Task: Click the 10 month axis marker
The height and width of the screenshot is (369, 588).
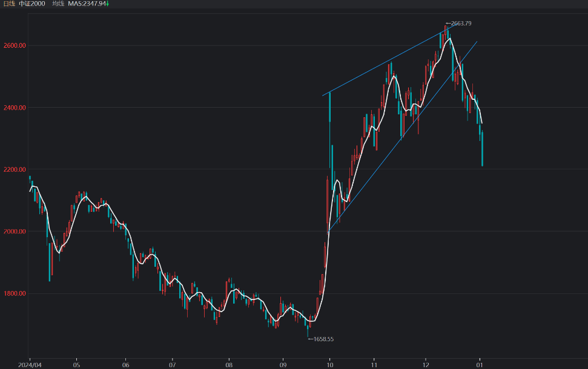Action: pyautogui.click(x=329, y=365)
